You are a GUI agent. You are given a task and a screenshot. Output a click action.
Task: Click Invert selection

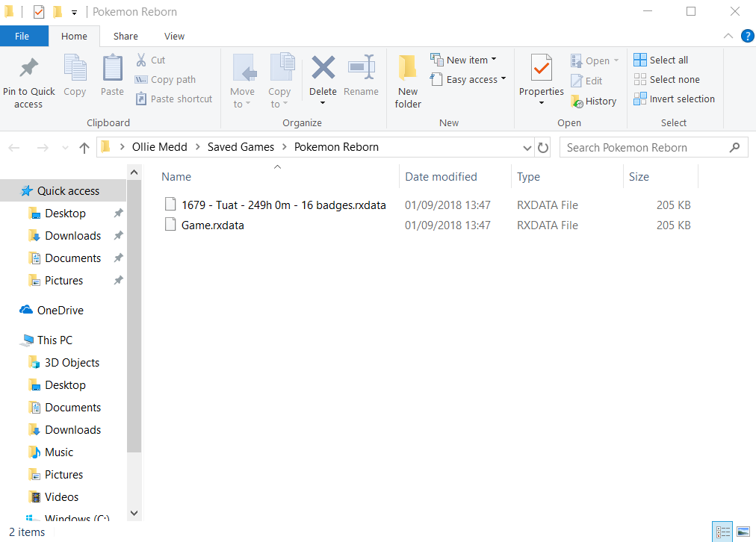click(x=674, y=99)
